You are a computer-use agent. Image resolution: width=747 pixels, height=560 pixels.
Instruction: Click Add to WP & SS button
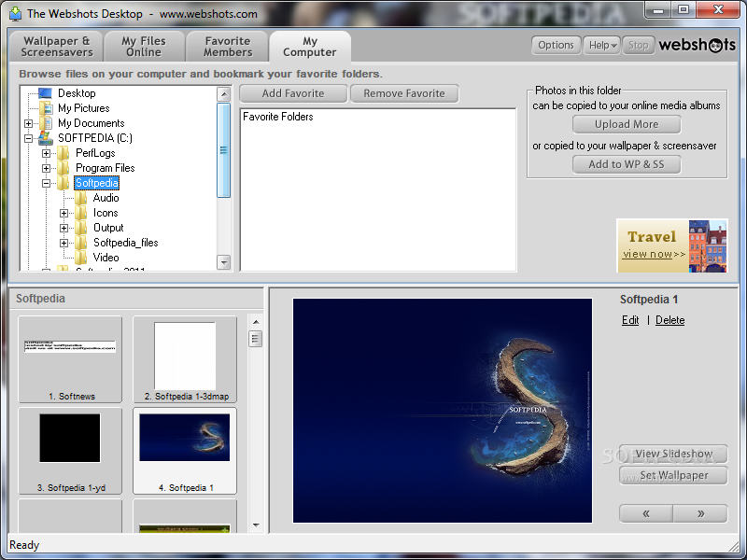pos(627,164)
